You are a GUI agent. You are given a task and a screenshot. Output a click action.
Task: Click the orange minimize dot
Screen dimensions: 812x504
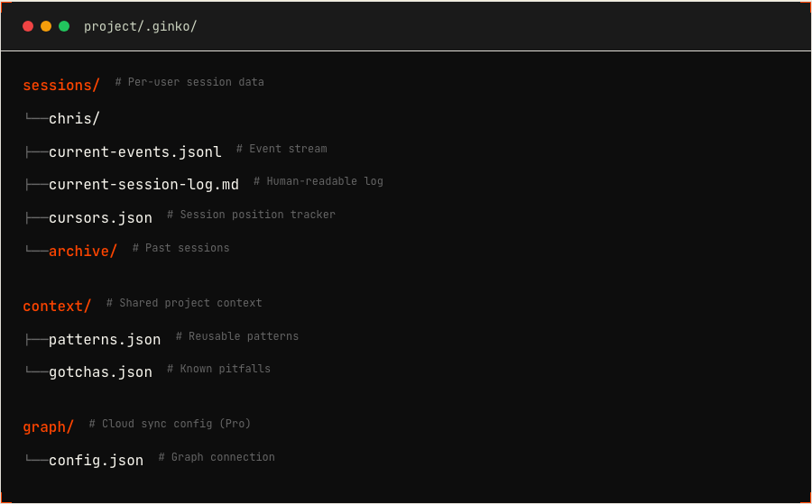click(46, 26)
